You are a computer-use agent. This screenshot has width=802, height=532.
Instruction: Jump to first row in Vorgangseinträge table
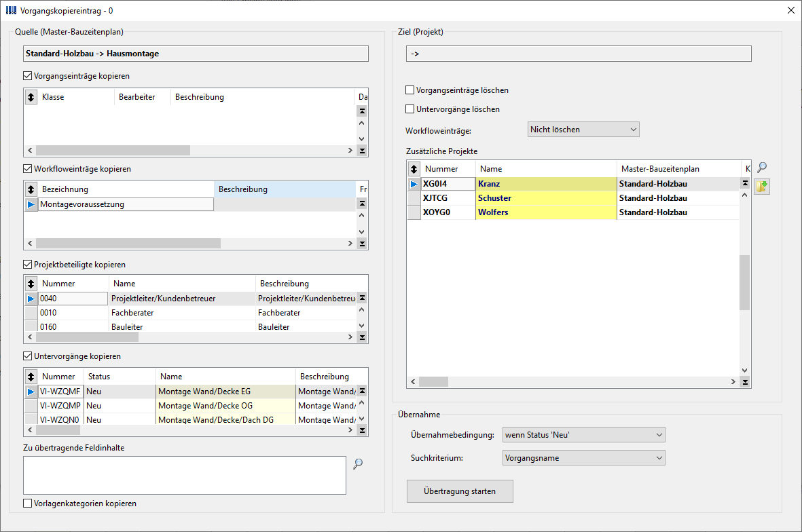coord(362,111)
